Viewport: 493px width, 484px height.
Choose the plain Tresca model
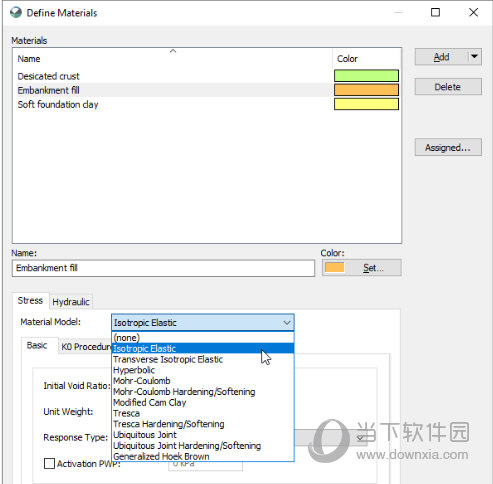203,413
